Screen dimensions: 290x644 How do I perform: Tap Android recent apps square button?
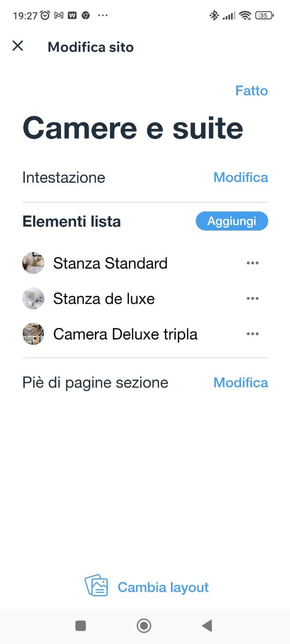click(x=81, y=626)
